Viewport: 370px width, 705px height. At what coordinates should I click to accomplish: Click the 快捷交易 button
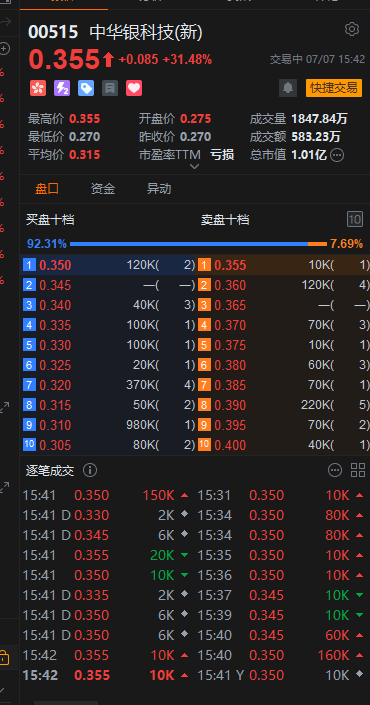[x=334, y=88]
